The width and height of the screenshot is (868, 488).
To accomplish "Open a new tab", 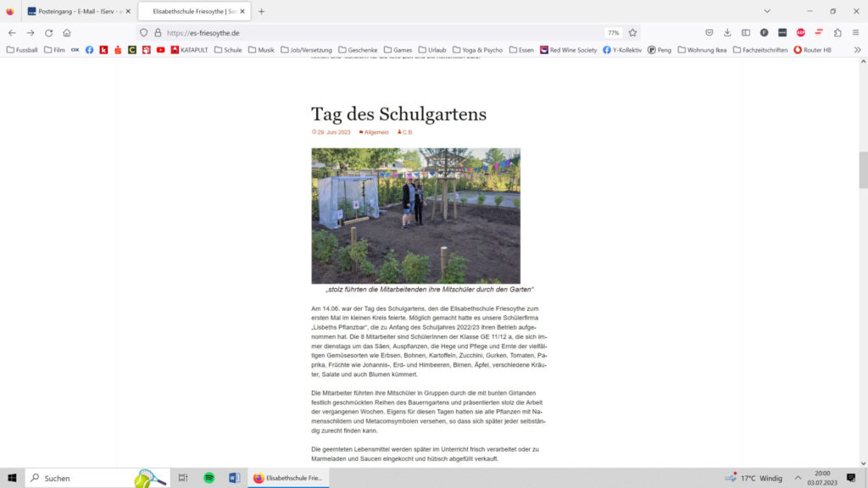I will tap(261, 11).
